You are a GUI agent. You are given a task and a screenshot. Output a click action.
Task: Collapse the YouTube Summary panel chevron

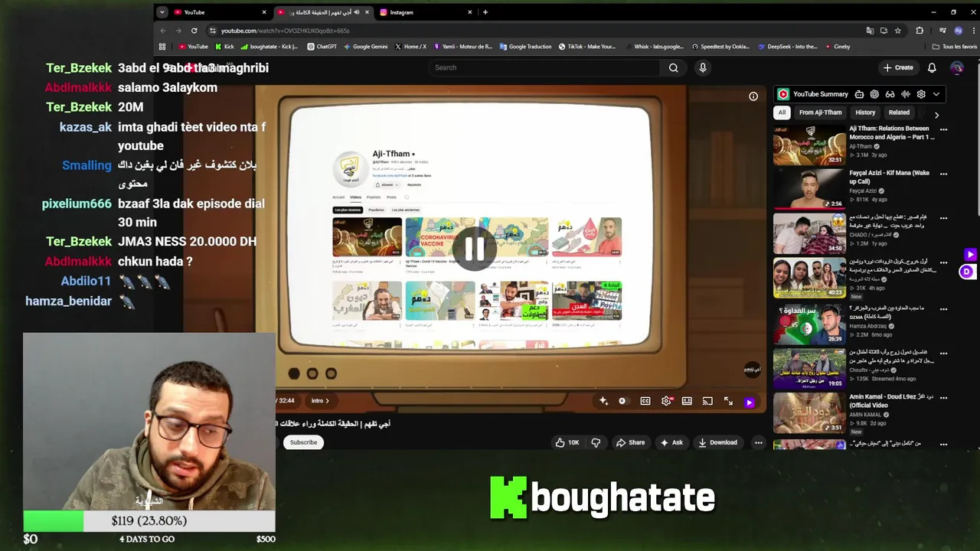pyautogui.click(x=936, y=94)
